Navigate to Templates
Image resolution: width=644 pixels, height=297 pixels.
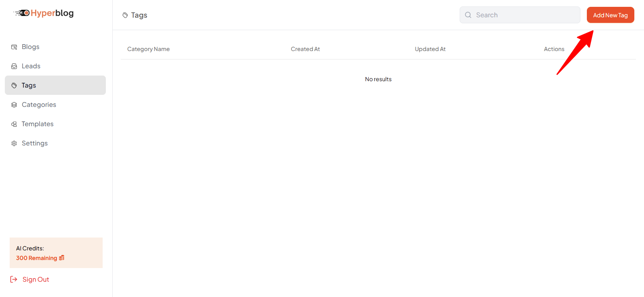pyautogui.click(x=55, y=124)
